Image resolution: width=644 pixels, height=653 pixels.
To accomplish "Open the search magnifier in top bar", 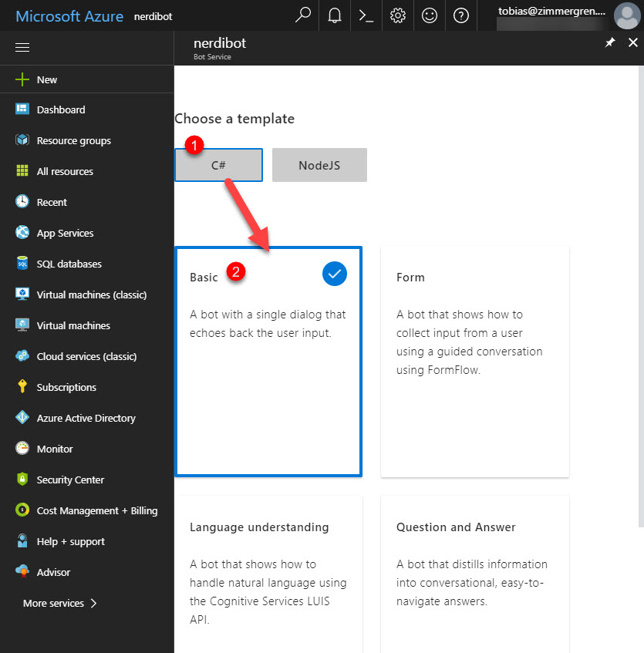I will (303, 15).
